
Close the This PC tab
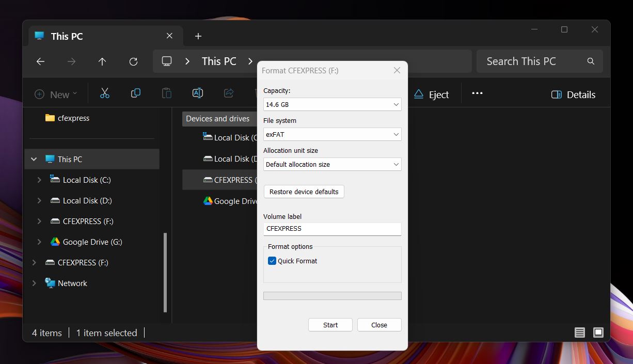click(x=169, y=36)
